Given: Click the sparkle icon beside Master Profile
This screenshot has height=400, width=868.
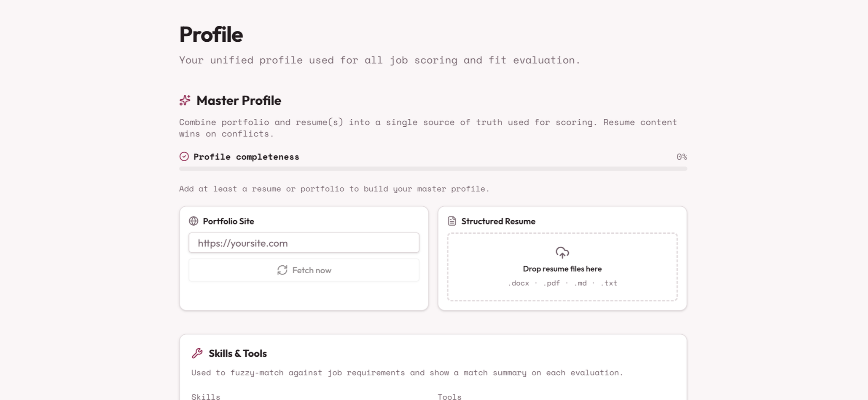Looking at the screenshot, I should point(185,100).
